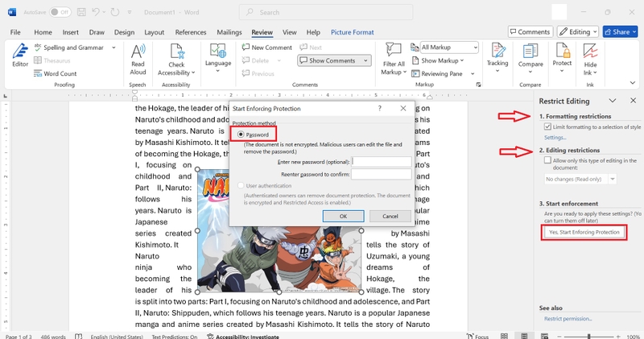This screenshot has width=644, height=339.
Task: Switch to the References tab
Action: click(191, 32)
